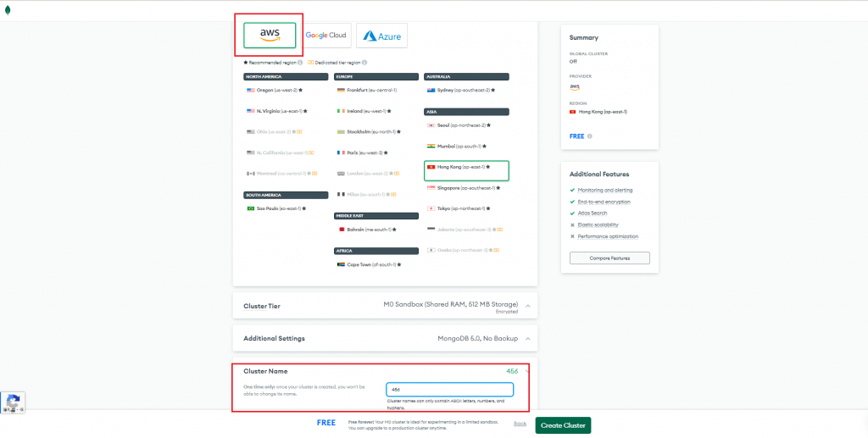Collapse the Cluster Name section chevron

527,371
